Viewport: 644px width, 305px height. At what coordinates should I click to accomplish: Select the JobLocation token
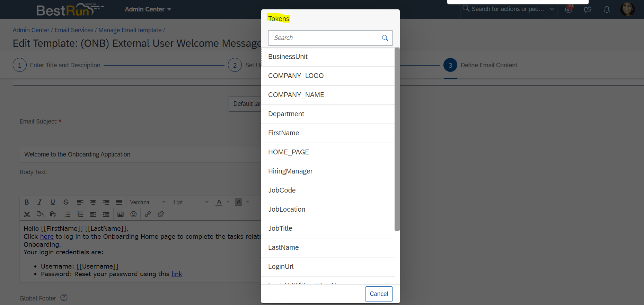coord(328,210)
